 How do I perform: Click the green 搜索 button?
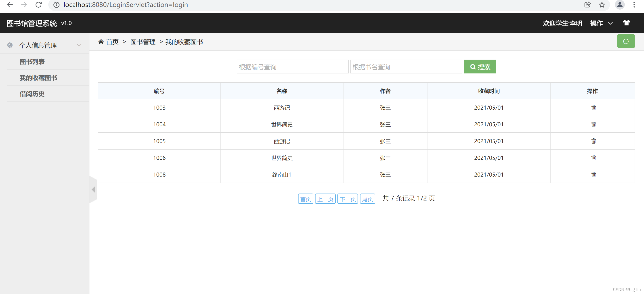480,67
